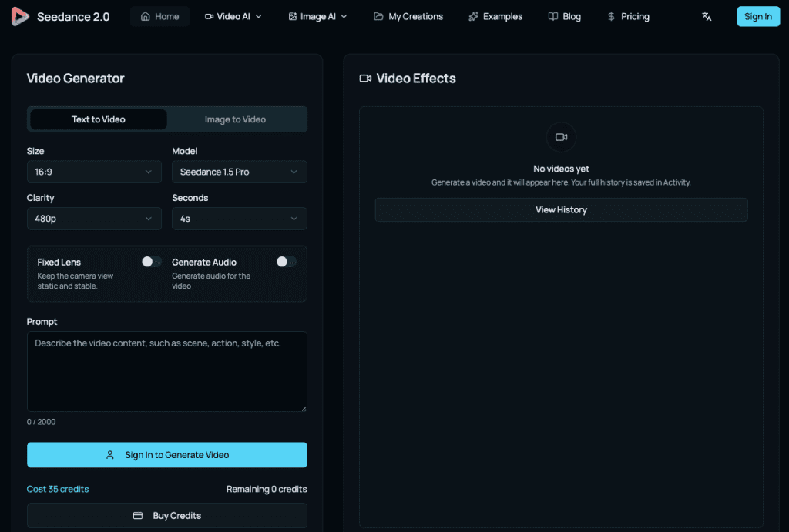This screenshot has width=789, height=532.
Task: Click the Home icon in navigation
Action: pos(146,16)
